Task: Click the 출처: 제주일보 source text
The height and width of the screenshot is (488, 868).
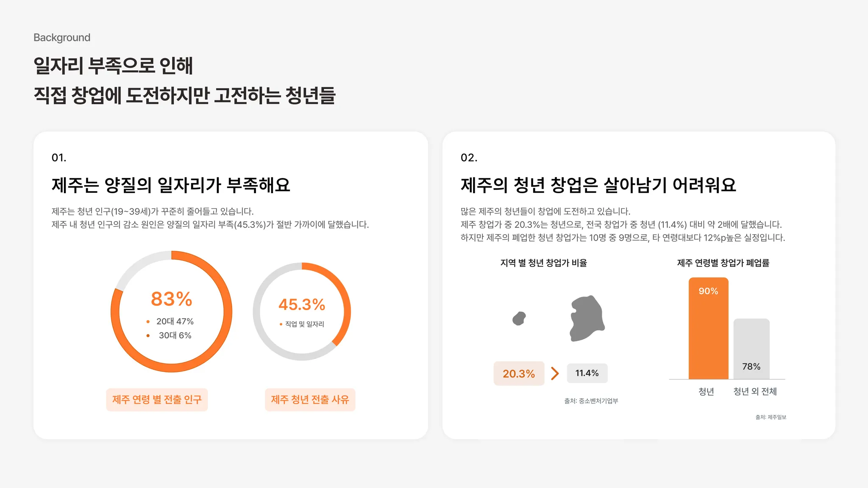Action: (771, 417)
